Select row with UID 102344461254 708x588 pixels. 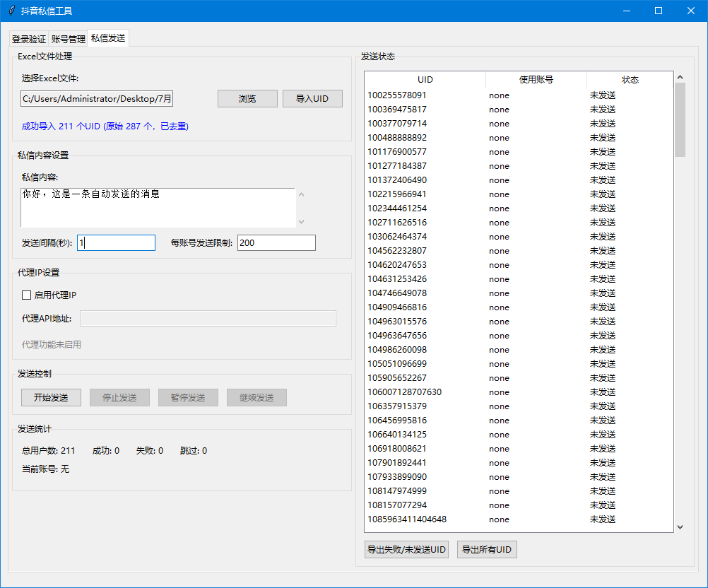coord(519,208)
